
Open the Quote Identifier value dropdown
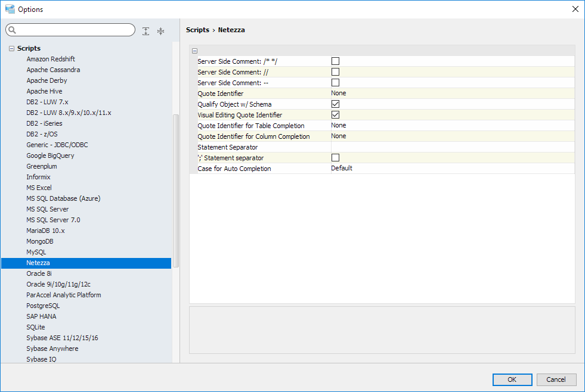(451, 93)
